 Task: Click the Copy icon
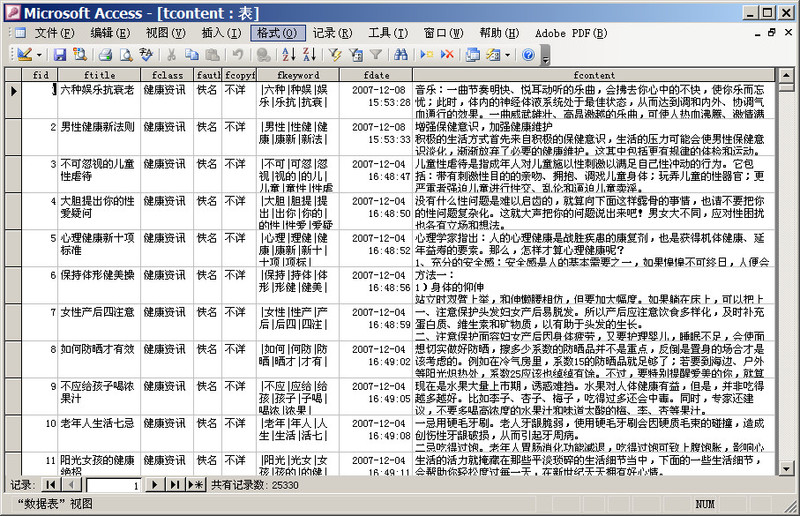tap(192, 54)
